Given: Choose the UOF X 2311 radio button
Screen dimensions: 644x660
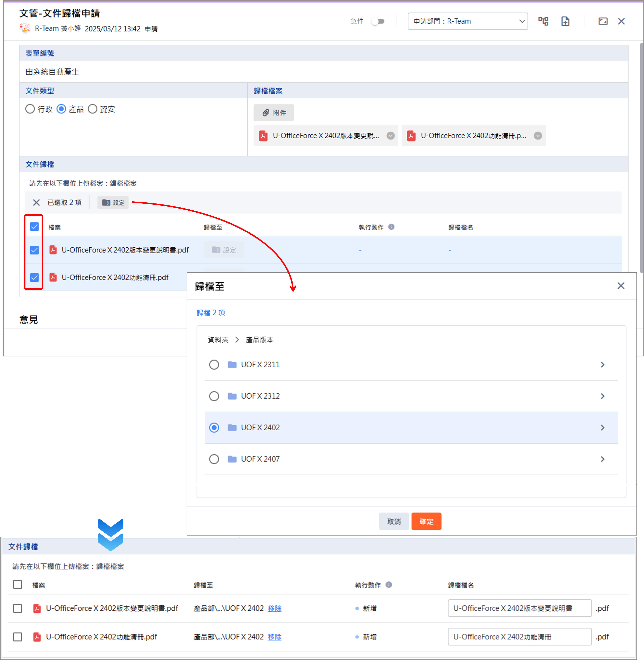Looking at the screenshot, I should [x=214, y=364].
